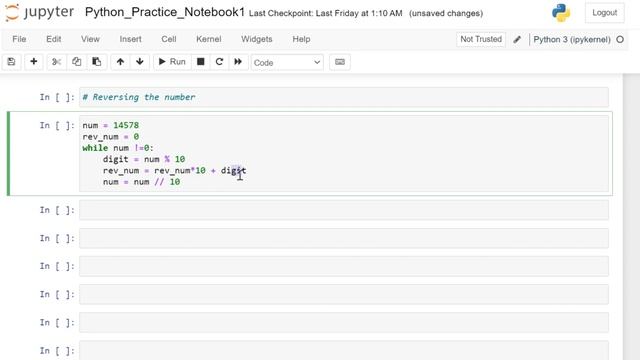Copy selected cells icon
640x360 pixels.
coord(76,62)
